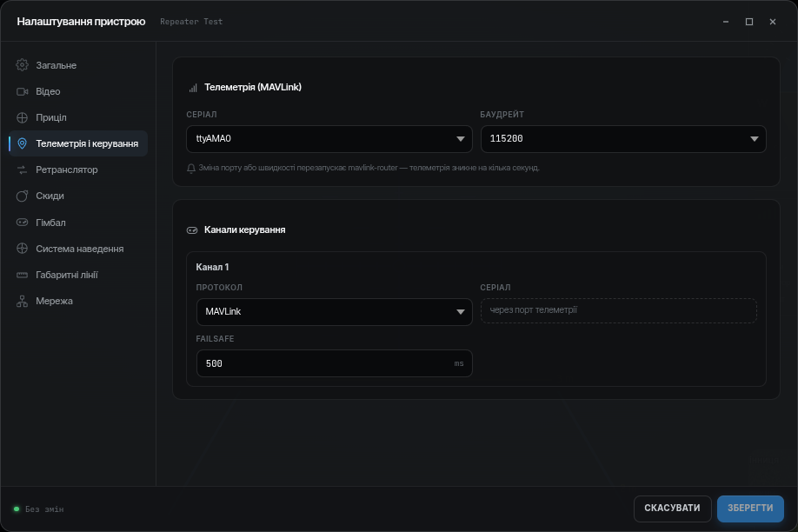The image size is (798, 532).
Task: Open the MAVLink protocol dropdown
Action: [x=335, y=312]
